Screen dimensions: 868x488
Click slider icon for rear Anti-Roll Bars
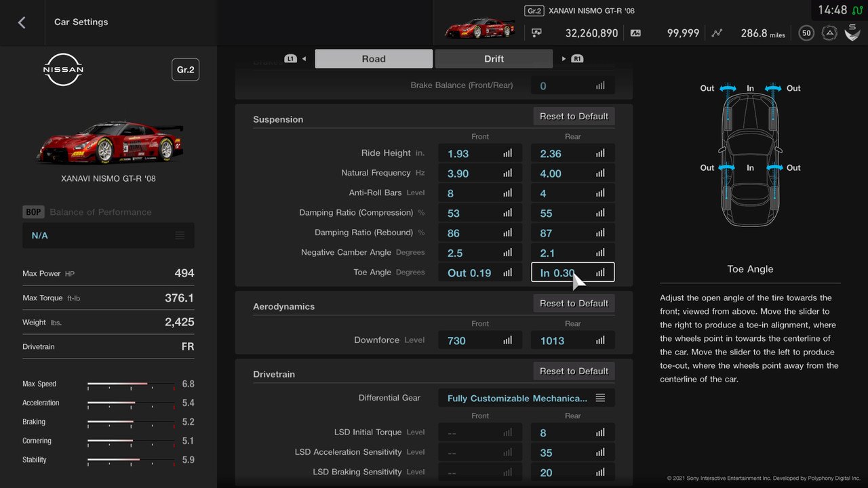[x=600, y=193]
